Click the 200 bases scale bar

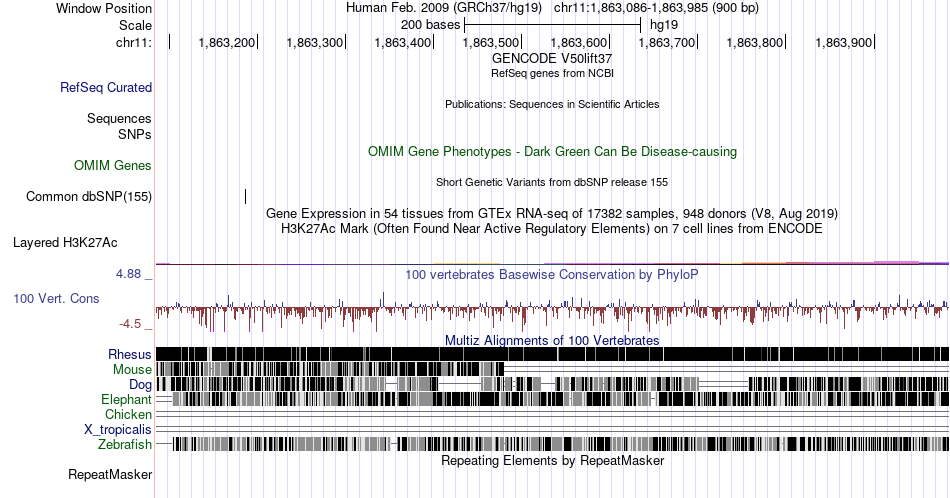[552, 25]
